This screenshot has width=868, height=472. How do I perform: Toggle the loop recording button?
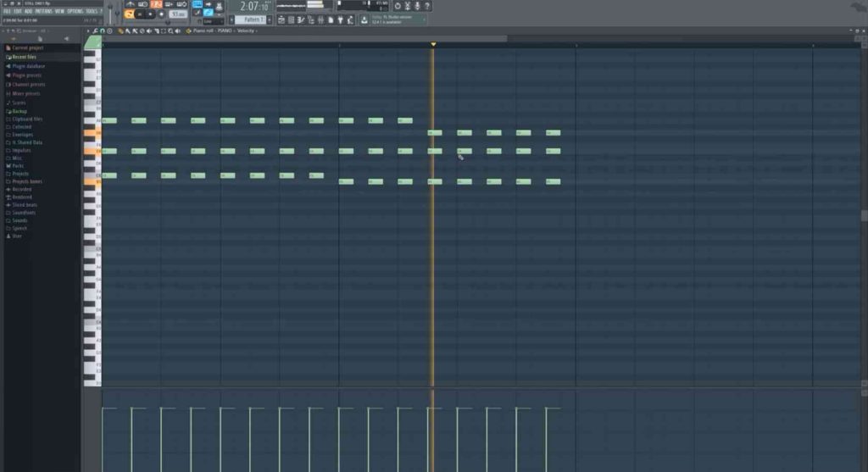pyautogui.click(x=181, y=4)
